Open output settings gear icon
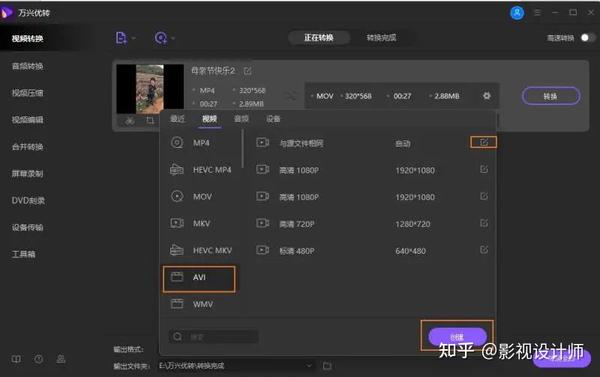Viewport: 600px width, 377px height. 487,96
